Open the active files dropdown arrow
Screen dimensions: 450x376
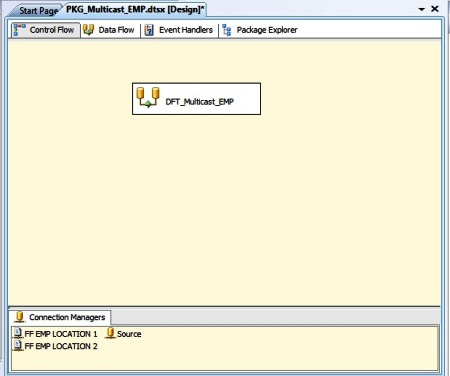point(422,10)
